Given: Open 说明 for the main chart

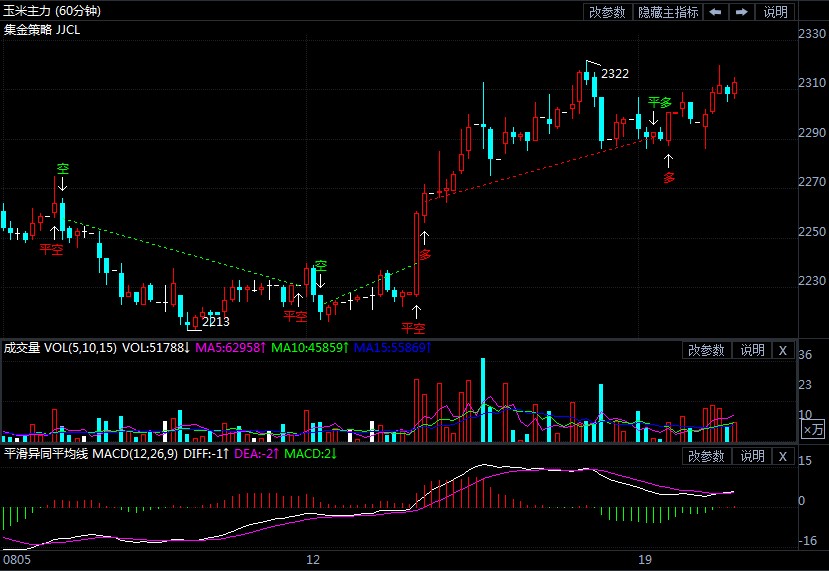Looking at the screenshot, I should point(775,12).
